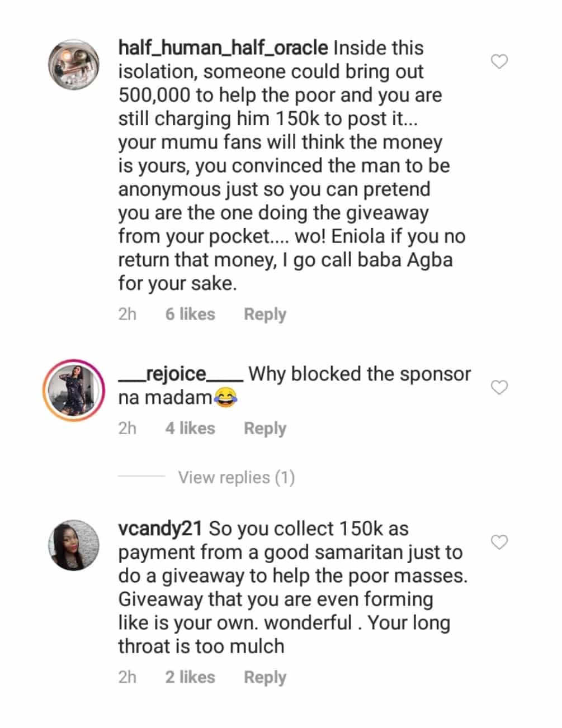Click the laughing emoji in rejoice comment
This screenshot has height=728, width=562.
(x=225, y=398)
